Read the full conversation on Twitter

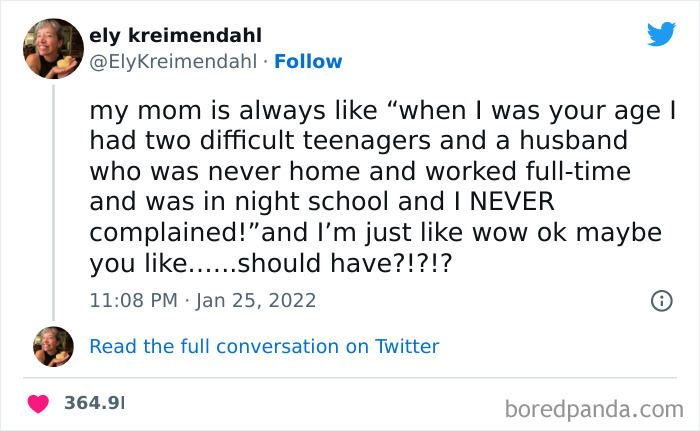click(264, 347)
